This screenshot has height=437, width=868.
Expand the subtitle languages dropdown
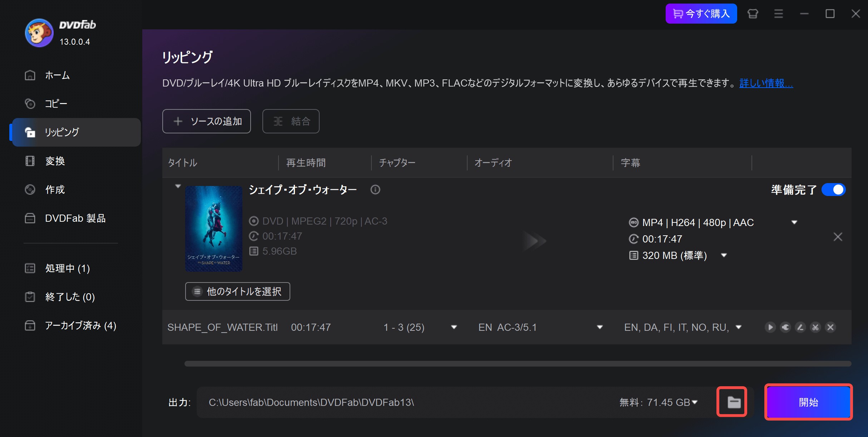pos(739,327)
